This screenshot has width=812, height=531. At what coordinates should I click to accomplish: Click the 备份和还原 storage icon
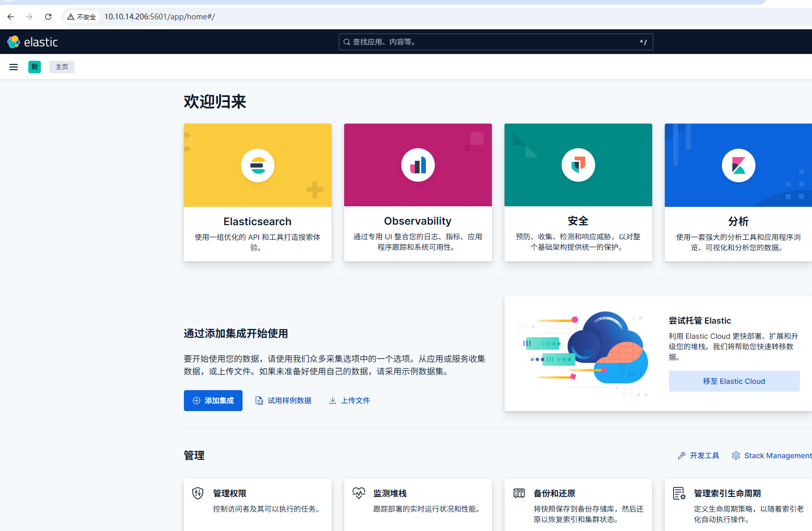click(x=519, y=493)
